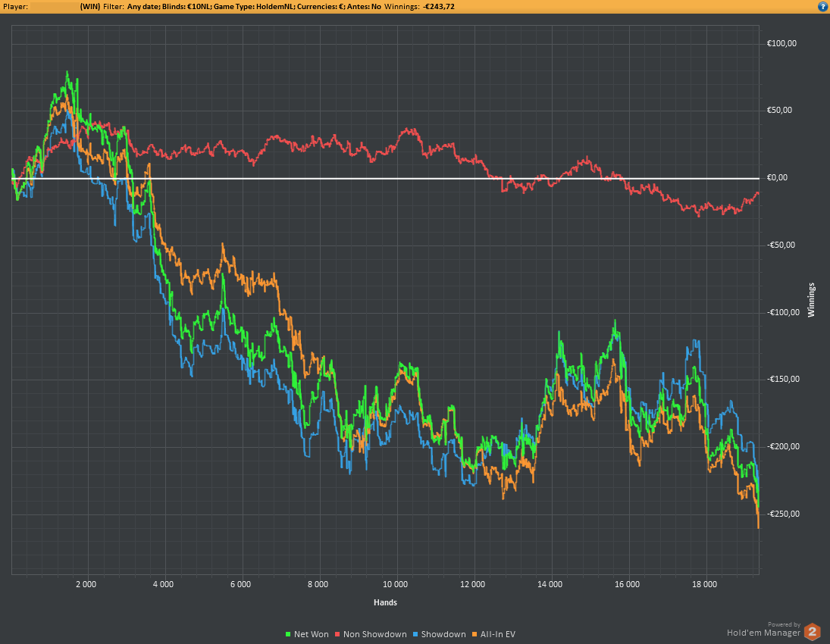Screen dimensions: 830x644
Task: Click the Winnings y-axis title
Action: tap(811, 299)
